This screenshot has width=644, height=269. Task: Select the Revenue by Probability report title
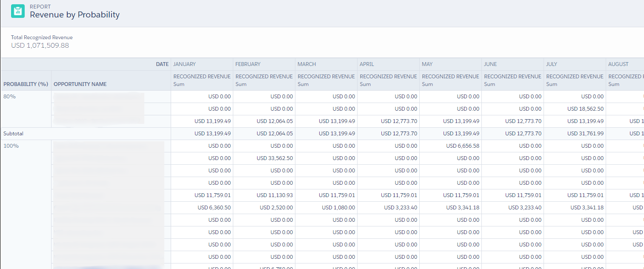[74, 15]
